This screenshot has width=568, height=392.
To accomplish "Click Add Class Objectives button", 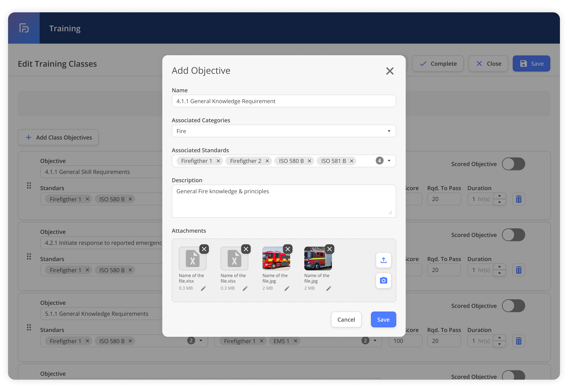I will point(58,138).
